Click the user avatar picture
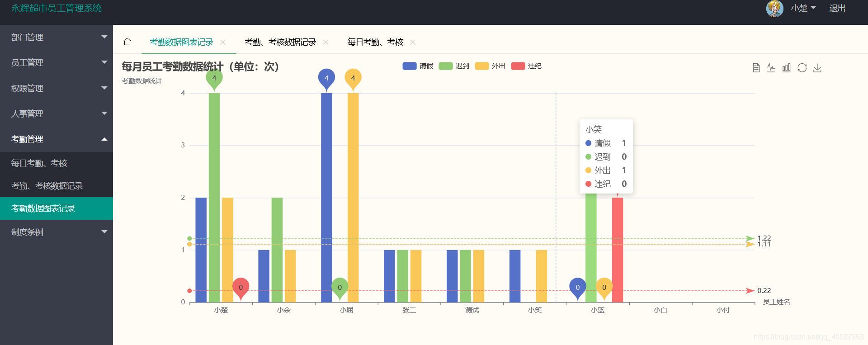This screenshot has width=868, height=345. (x=775, y=9)
